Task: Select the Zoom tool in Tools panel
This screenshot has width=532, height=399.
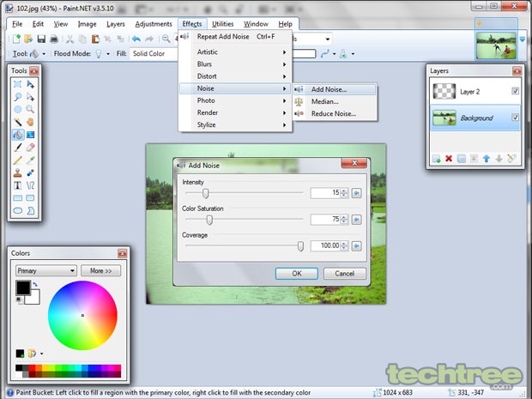Action: [x=31, y=109]
